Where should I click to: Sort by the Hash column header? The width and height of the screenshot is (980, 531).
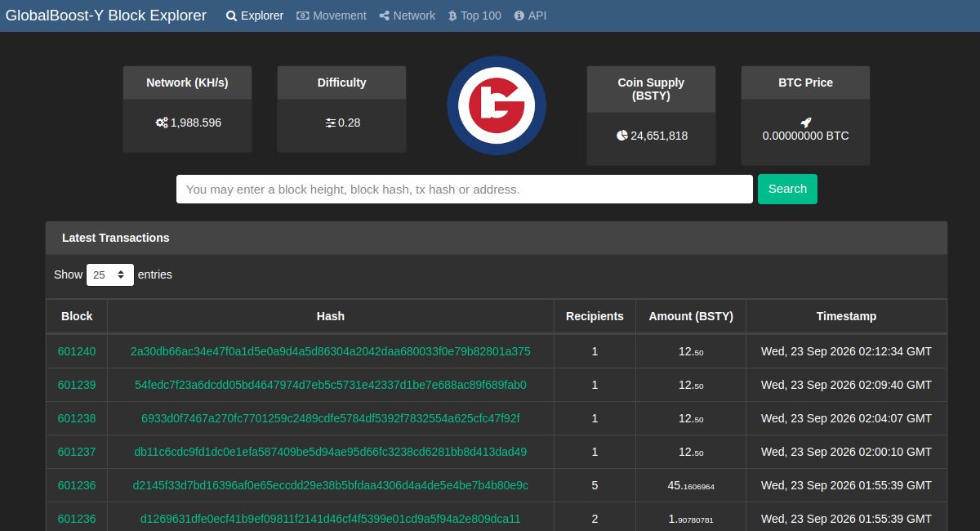coord(331,316)
